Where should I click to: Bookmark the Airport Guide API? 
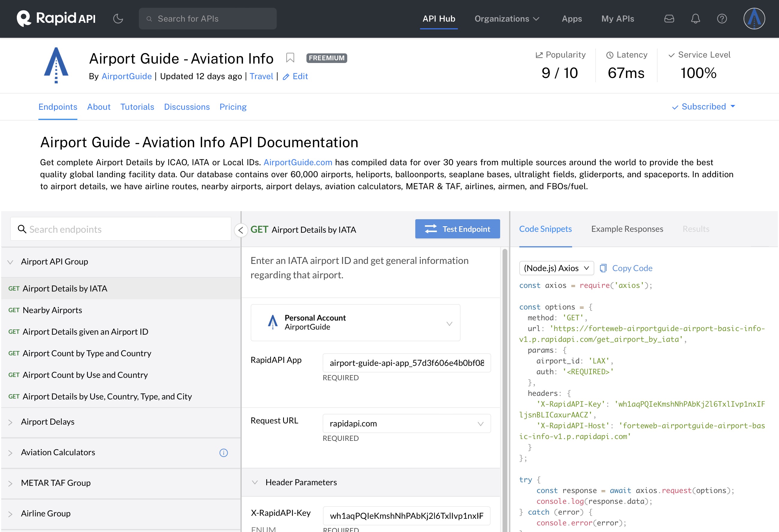[x=290, y=58]
